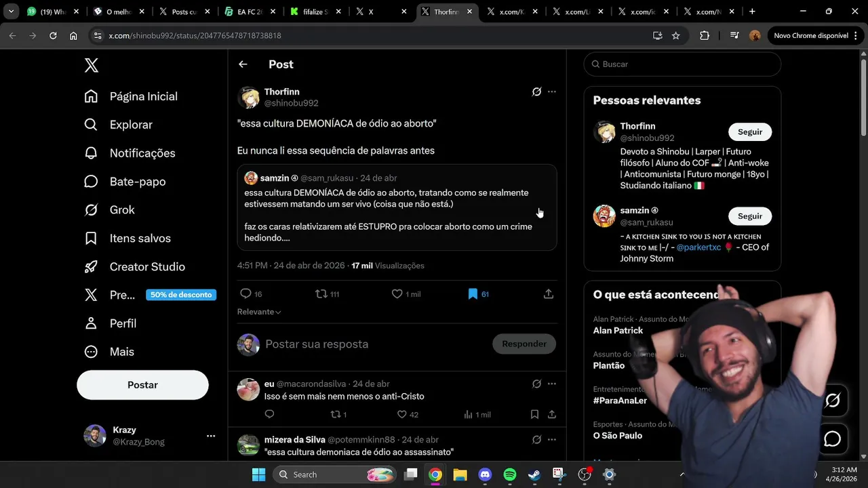Expand the Relevante sort dropdown

pos(259,312)
